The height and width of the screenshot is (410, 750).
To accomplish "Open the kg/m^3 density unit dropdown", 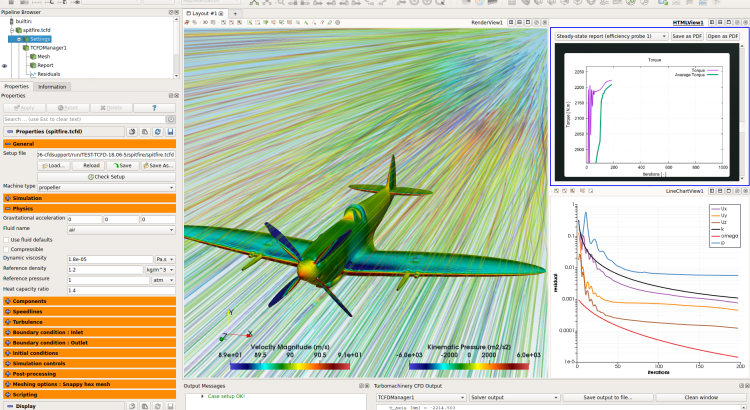I will pyautogui.click(x=160, y=270).
